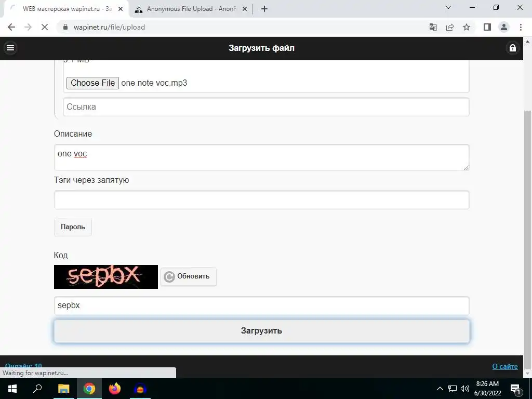Click the one note voc.mp3 file name
The width and height of the screenshot is (532, 399).
154,83
